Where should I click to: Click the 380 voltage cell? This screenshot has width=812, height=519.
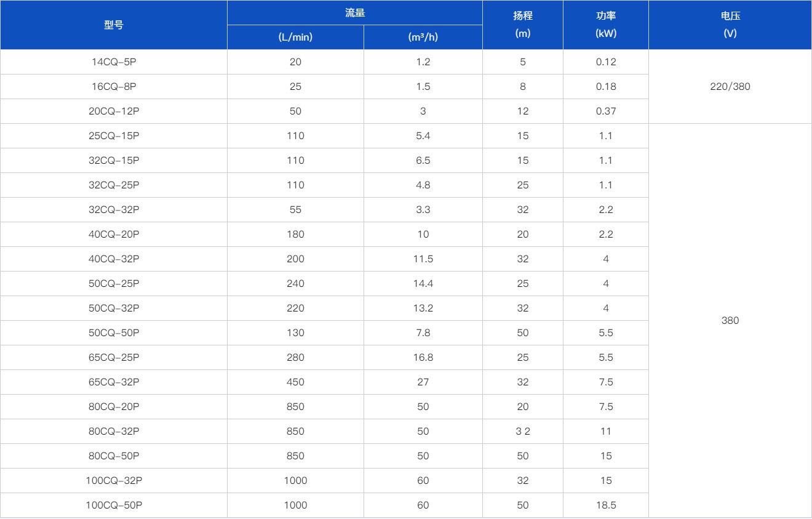[x=730, y=320]
